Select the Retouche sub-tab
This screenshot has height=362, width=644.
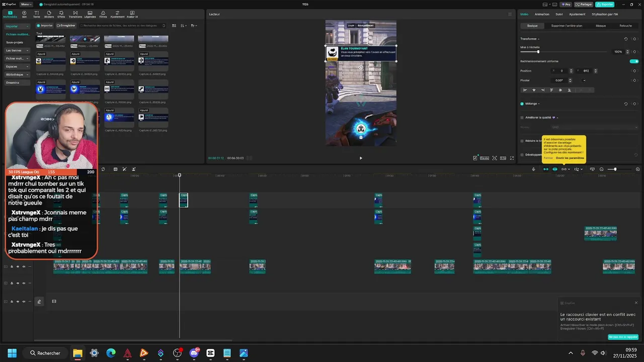625,26
